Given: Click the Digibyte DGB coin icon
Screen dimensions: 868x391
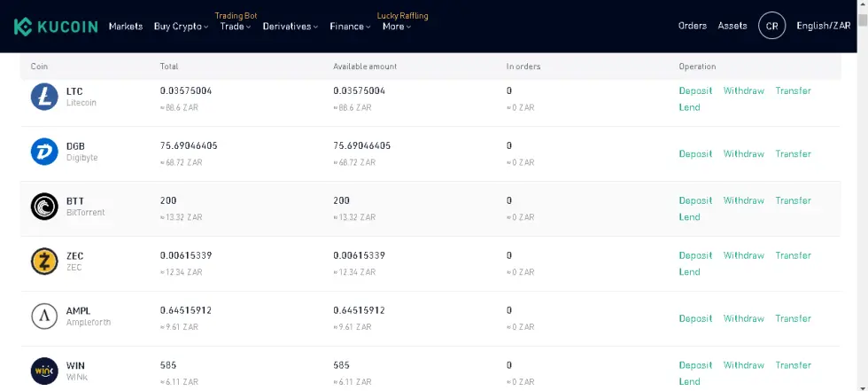Looking at the screenshot, I should (x=44, y=152).
